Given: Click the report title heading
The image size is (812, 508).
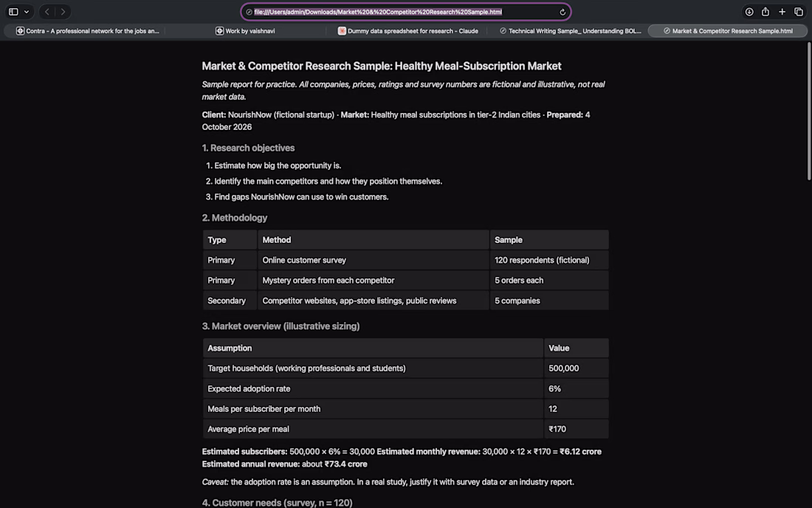Looking at the screenshot, I should (382, 66).
